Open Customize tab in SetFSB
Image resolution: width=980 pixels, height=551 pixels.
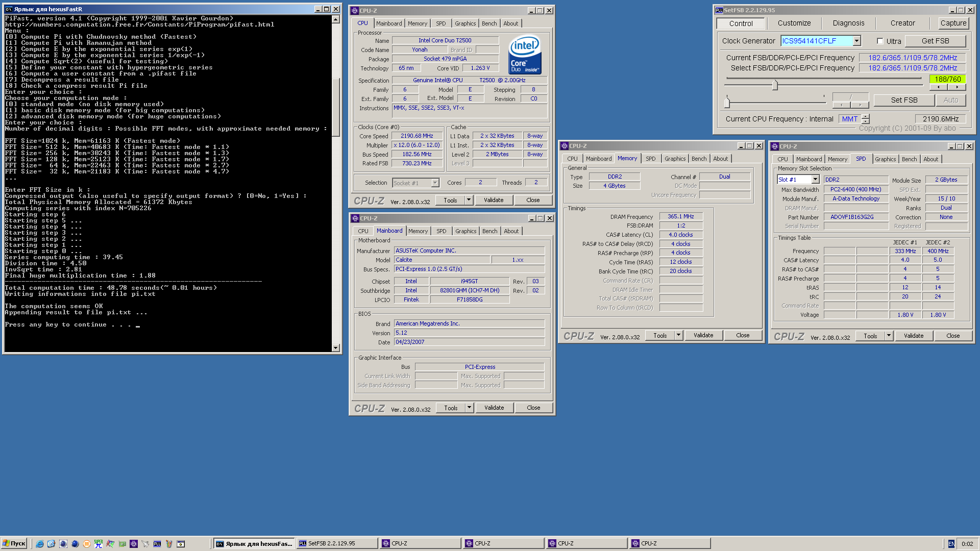point(794,23)
